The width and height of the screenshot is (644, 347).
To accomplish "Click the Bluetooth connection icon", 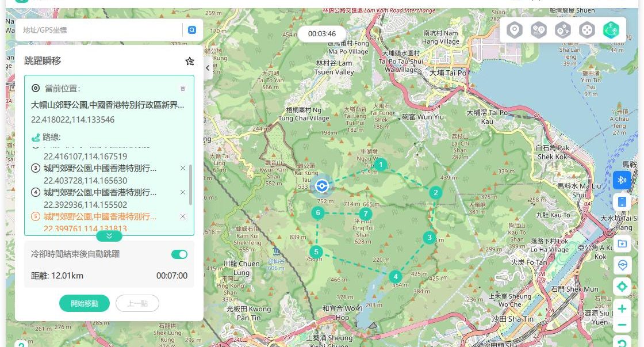I will 622,180.
